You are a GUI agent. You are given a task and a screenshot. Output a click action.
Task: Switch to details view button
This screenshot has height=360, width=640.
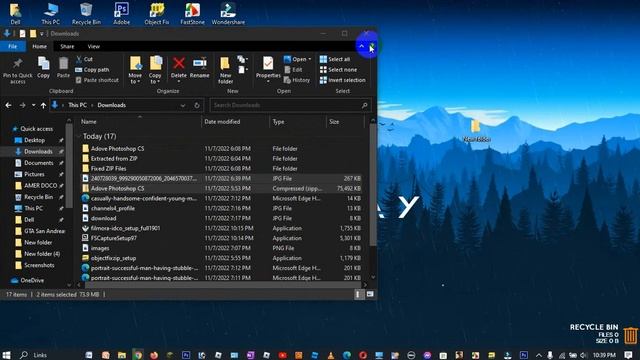[x=358, y=294]
